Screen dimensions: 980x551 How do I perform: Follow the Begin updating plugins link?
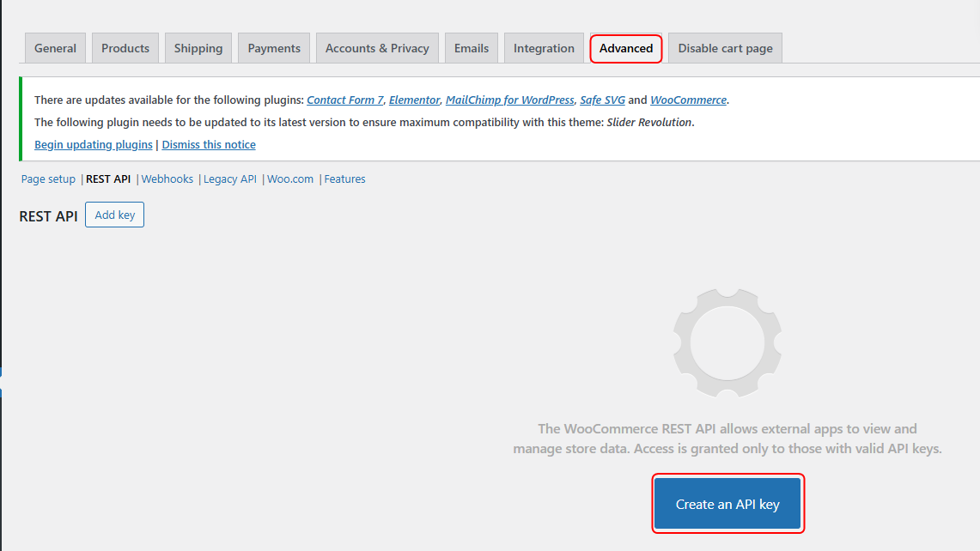tap(94, 144)
